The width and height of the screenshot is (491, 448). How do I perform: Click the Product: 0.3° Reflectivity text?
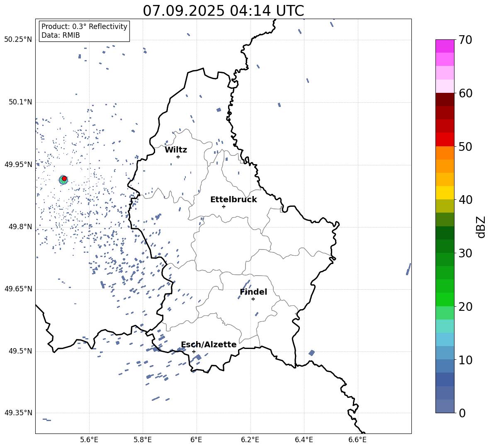(x=84, y=27)
